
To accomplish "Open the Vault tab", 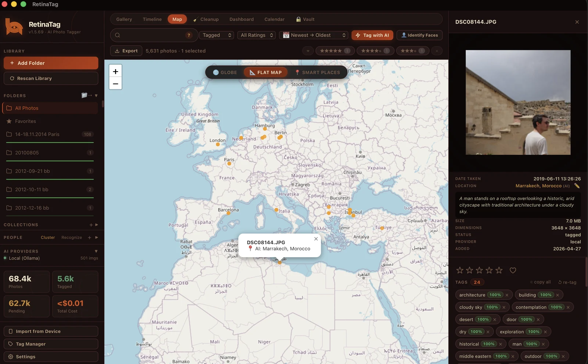I will [305, 19].
